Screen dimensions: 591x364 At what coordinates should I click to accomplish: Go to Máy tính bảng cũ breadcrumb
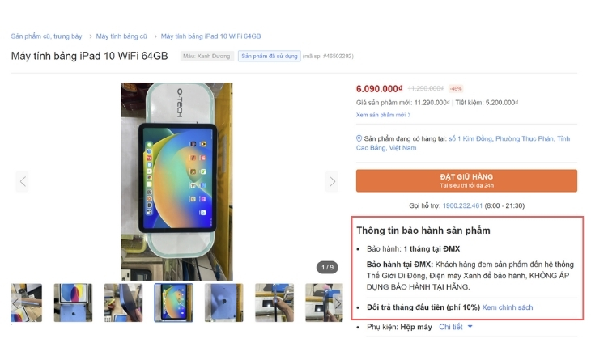[x=121, y=36]
